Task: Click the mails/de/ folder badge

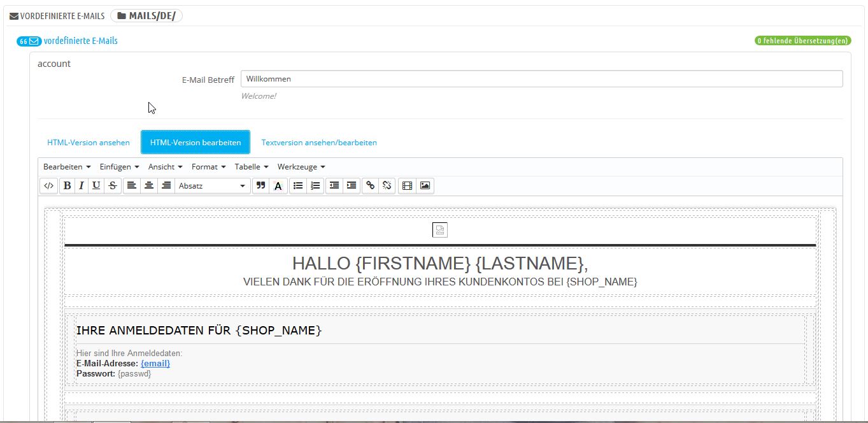Action: 146,16
